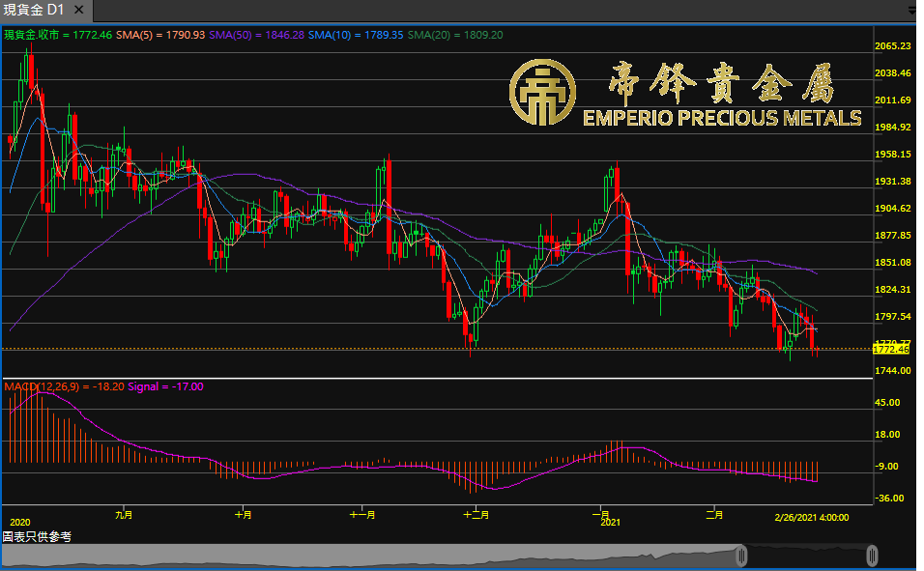
Task: Click the 2065.23 price axis label
Action: pos(892,46)
